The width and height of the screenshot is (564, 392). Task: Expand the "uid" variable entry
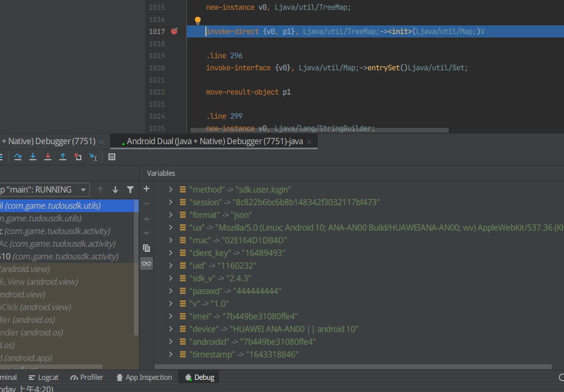pos(171,265)
